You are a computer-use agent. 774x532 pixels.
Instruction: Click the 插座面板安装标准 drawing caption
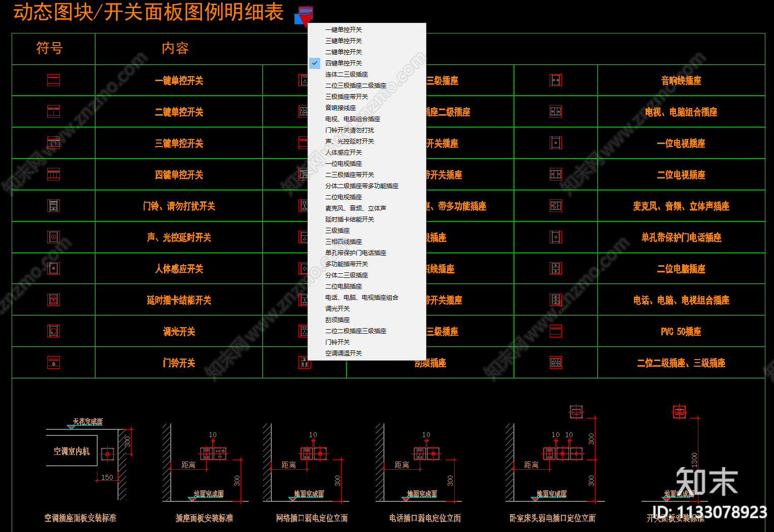click(204, 518)
